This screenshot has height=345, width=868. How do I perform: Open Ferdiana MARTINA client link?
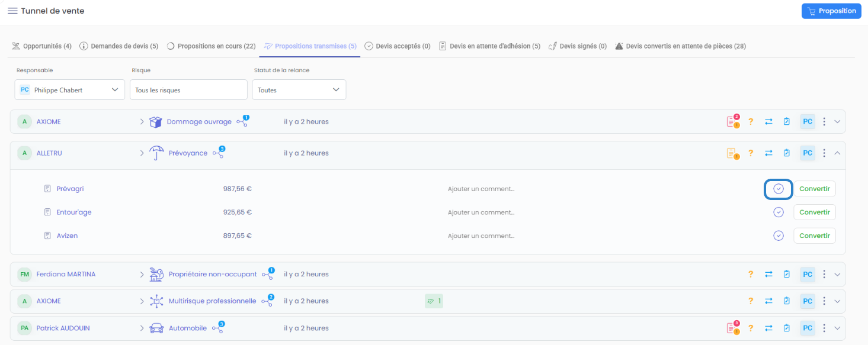pyautogui.click(x=66, y=275)
